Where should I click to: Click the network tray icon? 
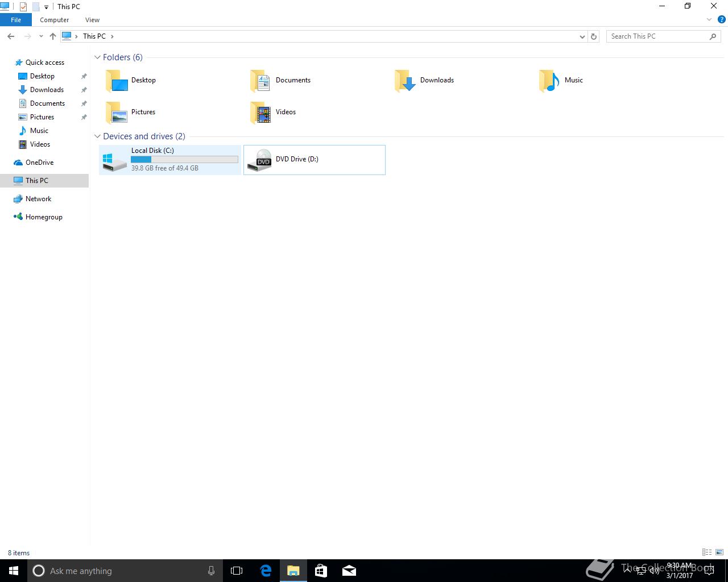641,571
